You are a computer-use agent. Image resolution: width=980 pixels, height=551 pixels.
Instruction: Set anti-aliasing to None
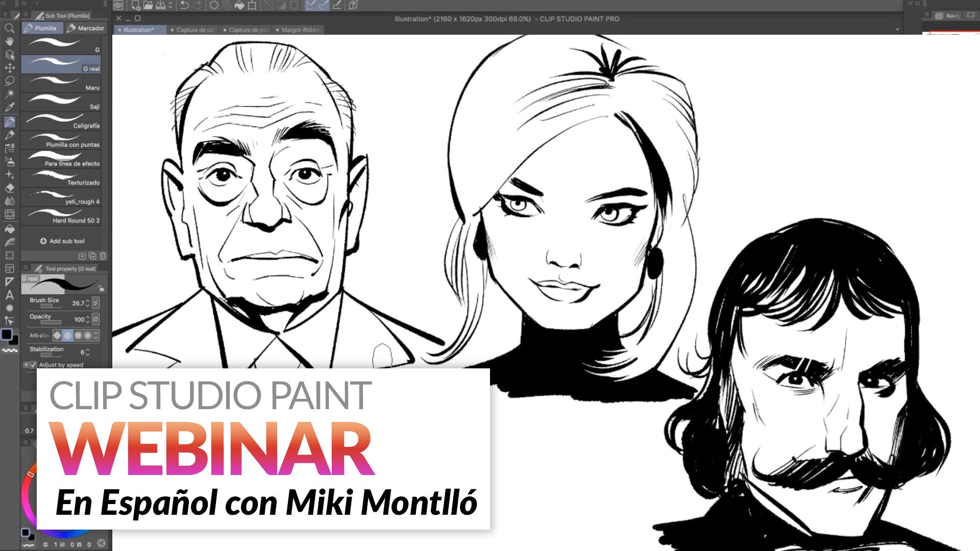coord(57,335)
